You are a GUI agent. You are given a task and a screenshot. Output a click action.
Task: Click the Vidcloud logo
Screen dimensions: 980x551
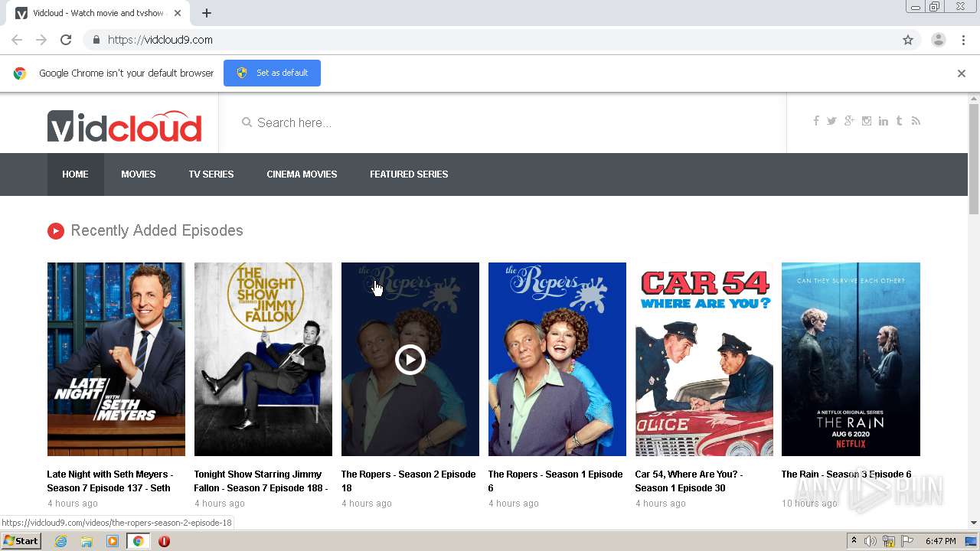[125, 126]
